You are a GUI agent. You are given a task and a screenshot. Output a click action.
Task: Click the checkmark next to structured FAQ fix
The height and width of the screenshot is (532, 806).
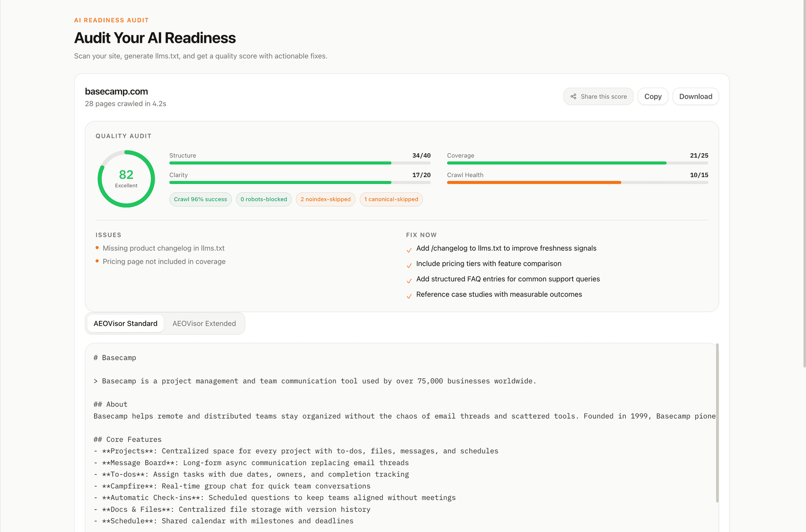409,280
